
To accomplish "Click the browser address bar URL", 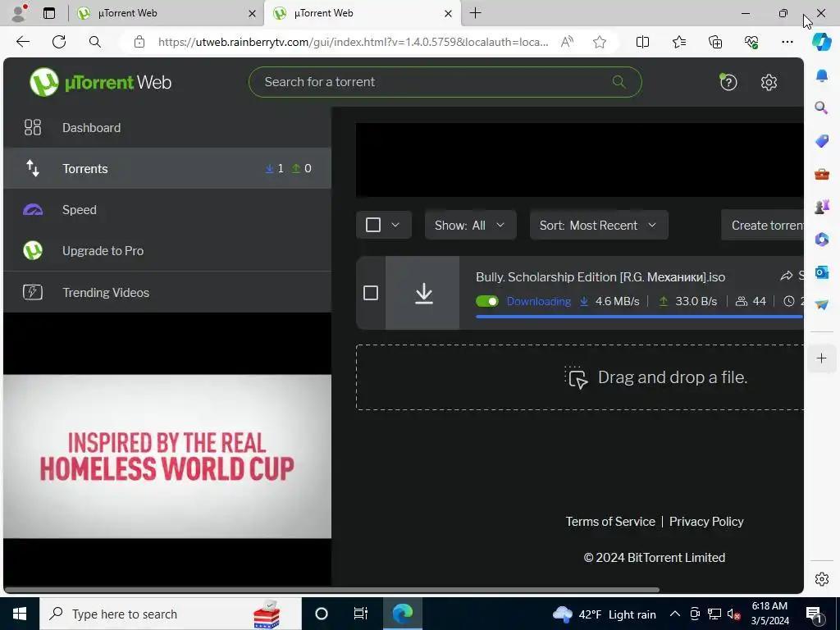I will coord(353,42).
